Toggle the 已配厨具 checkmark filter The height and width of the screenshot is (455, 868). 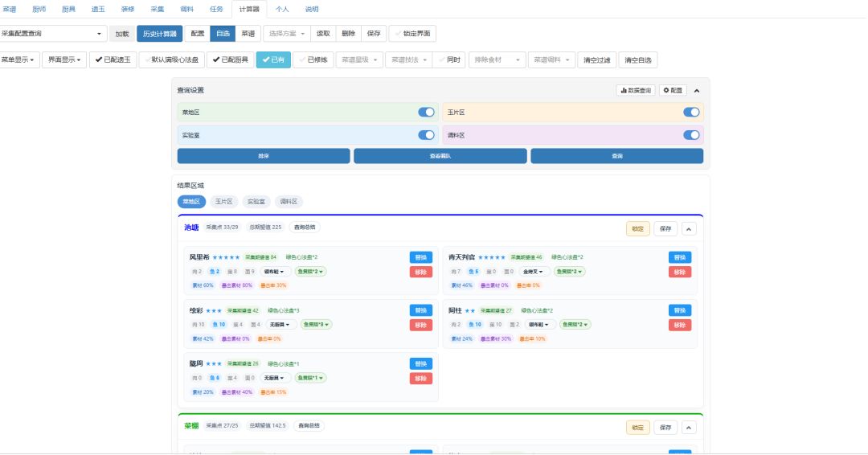click(x=231, y=59)
